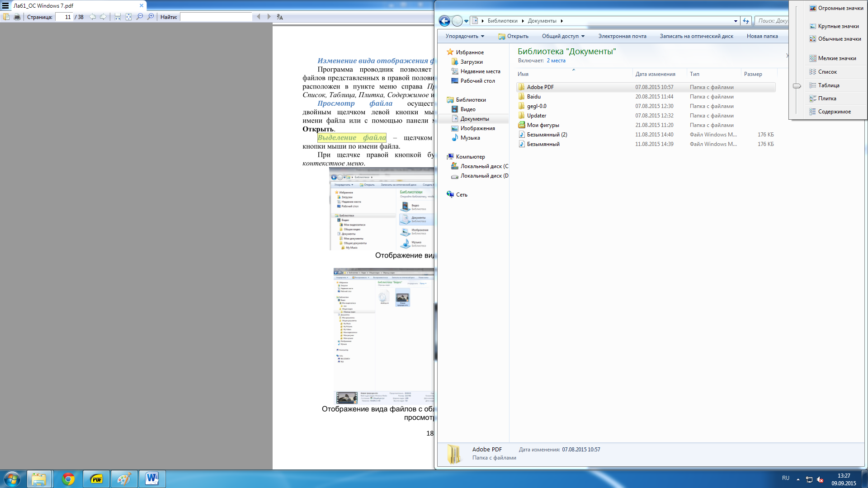Toggle match case search option
Viewport: 868px width, 488px height.
[x=280, y=17]
